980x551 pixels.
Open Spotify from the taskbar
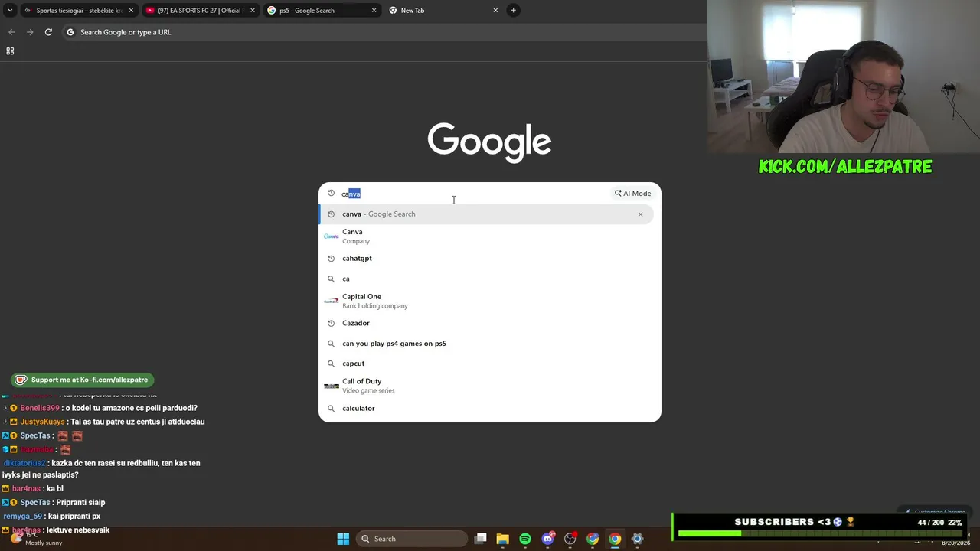[525, 539]
